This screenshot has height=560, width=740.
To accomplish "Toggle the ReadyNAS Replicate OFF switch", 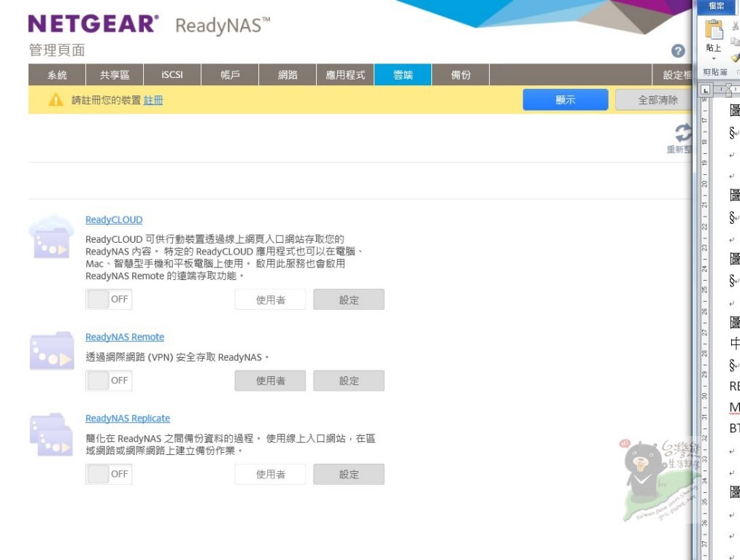I will click(x=109, y=474).
